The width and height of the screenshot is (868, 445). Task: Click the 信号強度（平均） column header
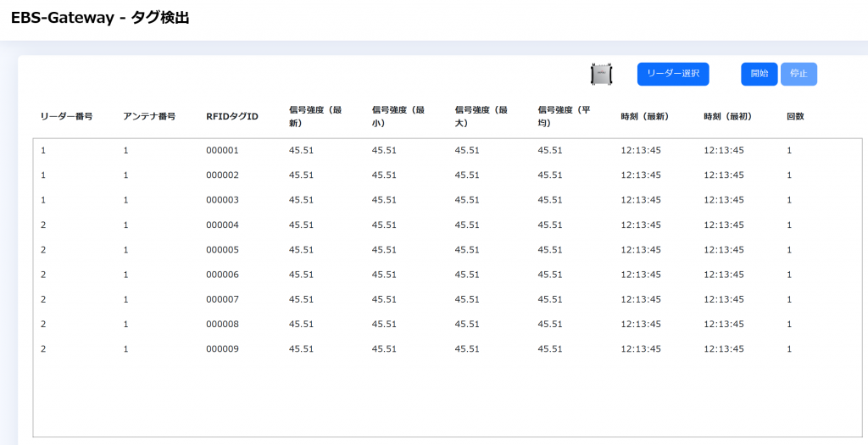coord(565,116)
